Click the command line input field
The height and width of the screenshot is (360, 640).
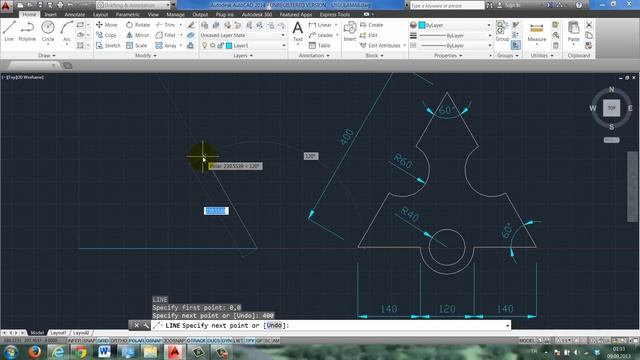331,325
